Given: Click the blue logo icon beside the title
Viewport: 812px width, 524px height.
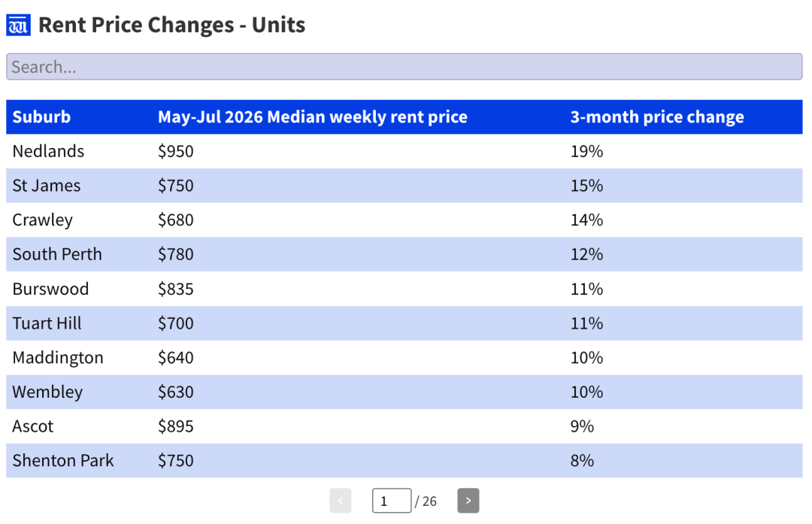Looking at the screenshot, I should [18, 25].
